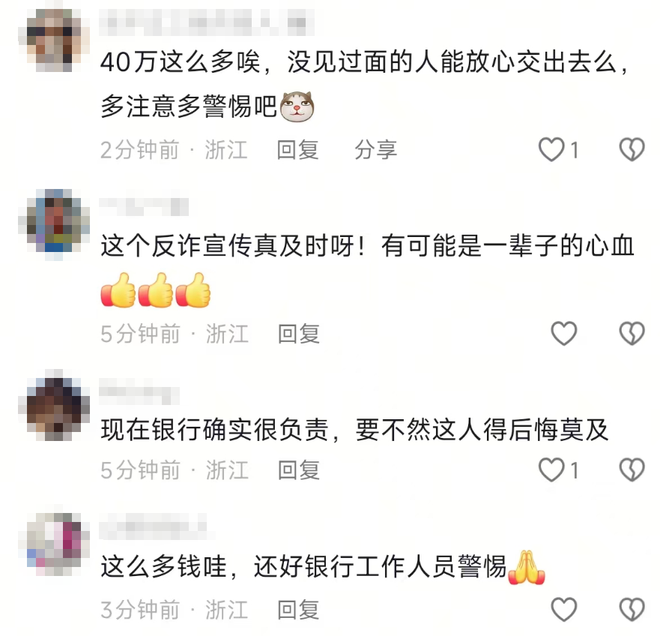Like the comment about 40万 with one like
This screenshot has height=636, width=660.
[551, 149]
